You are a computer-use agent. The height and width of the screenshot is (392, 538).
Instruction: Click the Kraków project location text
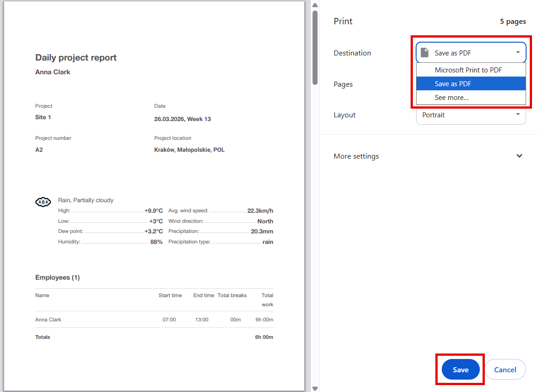[189, 150]
